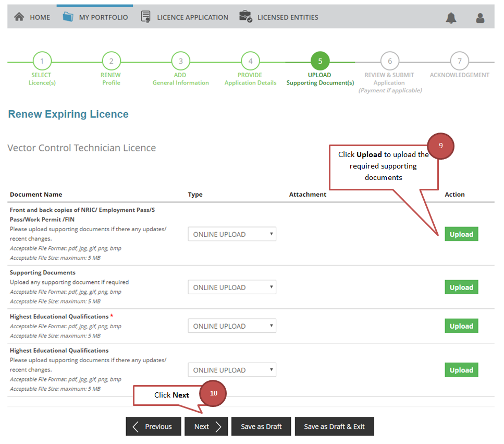Click the Licence Application document icon
504x444 pixels.
(146, 17)
